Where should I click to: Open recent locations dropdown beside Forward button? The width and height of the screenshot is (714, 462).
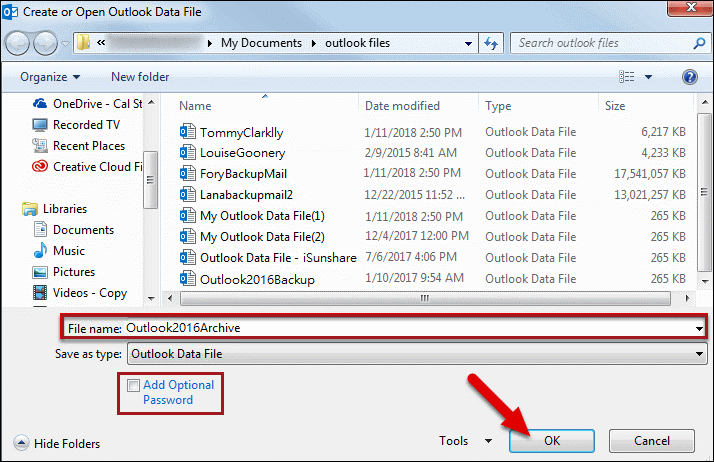click(66, 44)
